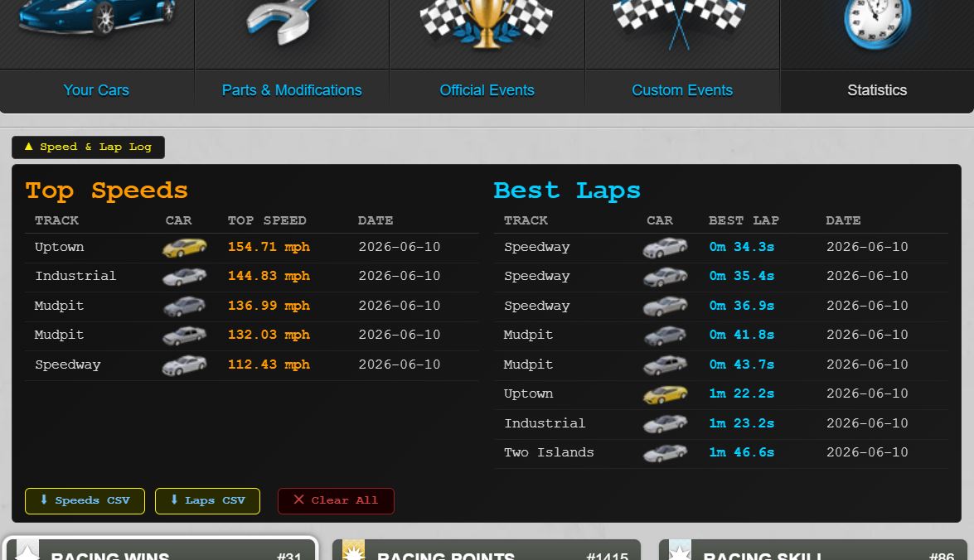Open the Racing Wins stat card

pos(161,549)
